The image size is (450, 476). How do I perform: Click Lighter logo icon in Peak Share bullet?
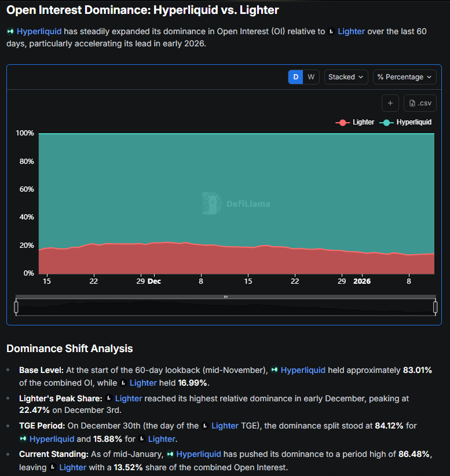tap(109, 398)
